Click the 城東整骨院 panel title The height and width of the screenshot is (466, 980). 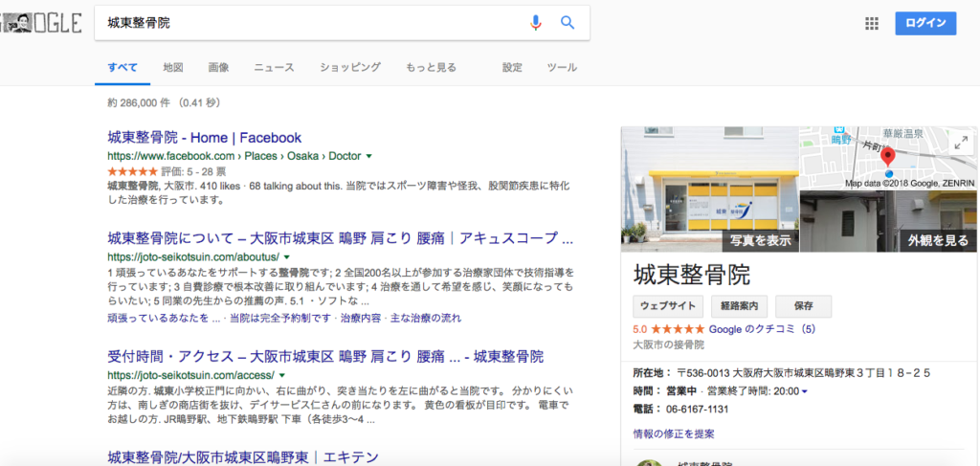(x=692, y=275)
